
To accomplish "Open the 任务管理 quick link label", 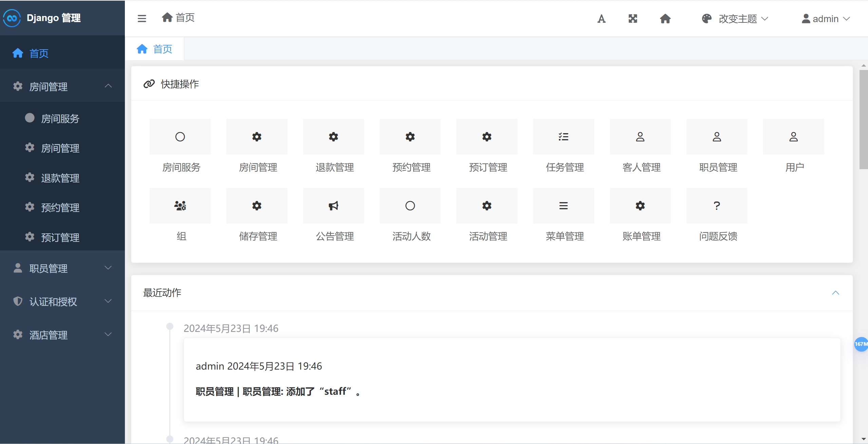I will [x=565, y=167].
